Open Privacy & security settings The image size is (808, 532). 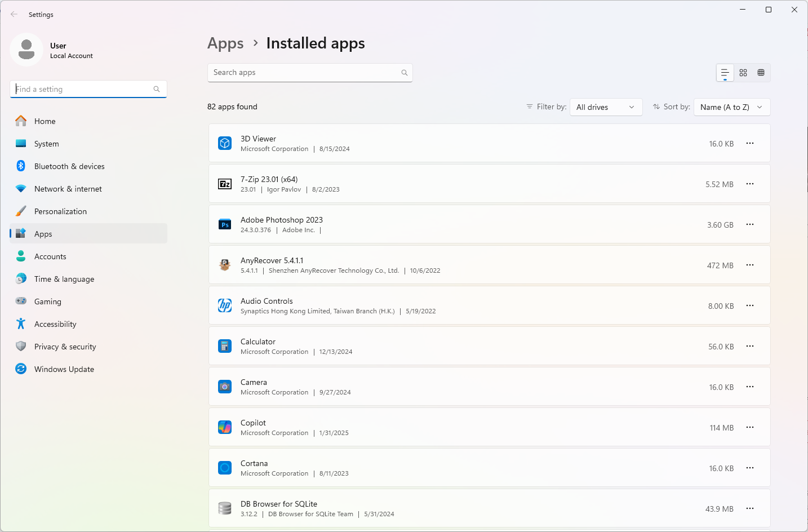(88, 347)
